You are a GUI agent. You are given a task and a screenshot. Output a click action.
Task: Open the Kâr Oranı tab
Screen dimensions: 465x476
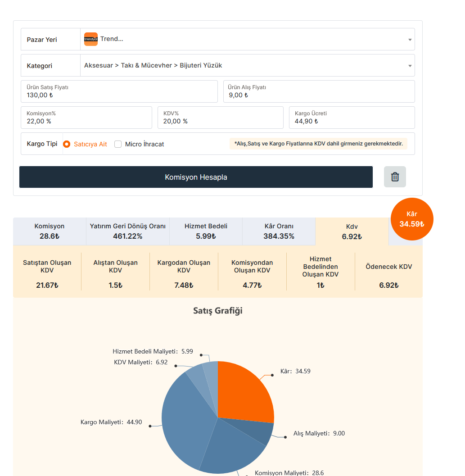pyautogui.click(x=279, y=231)
